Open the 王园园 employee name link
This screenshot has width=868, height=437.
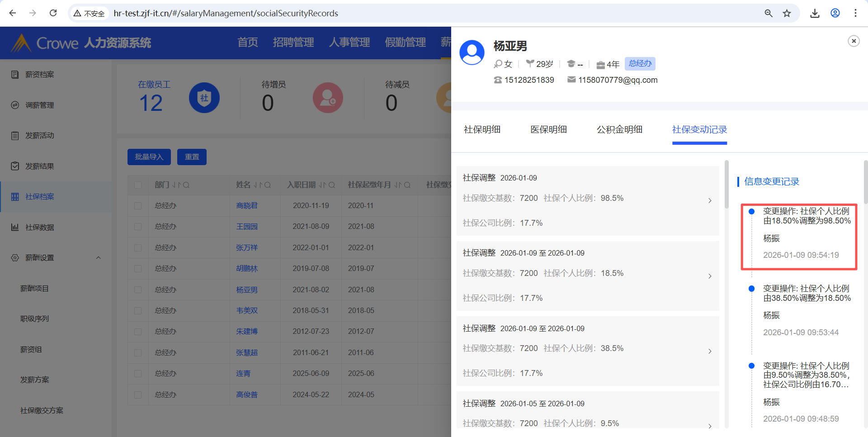[x=247, y=227]
